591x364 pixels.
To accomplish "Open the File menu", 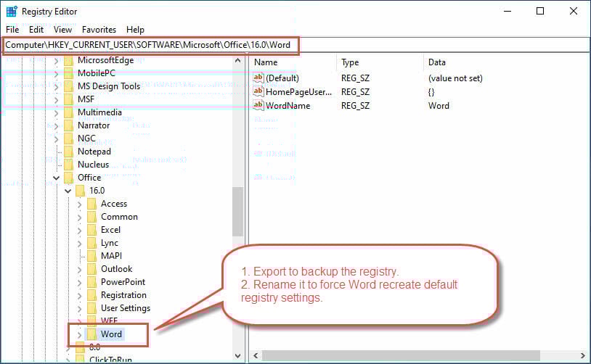I will click(12, 29).
